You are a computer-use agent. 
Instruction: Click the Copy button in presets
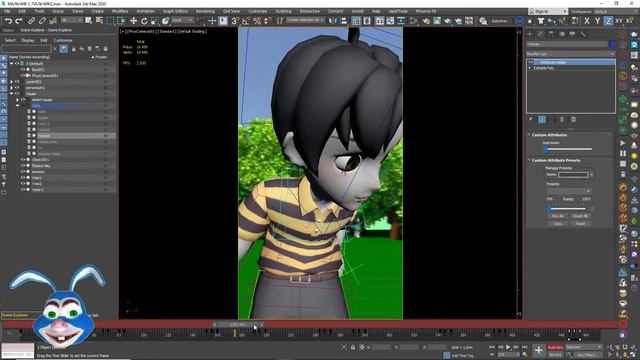pos(558,224)
